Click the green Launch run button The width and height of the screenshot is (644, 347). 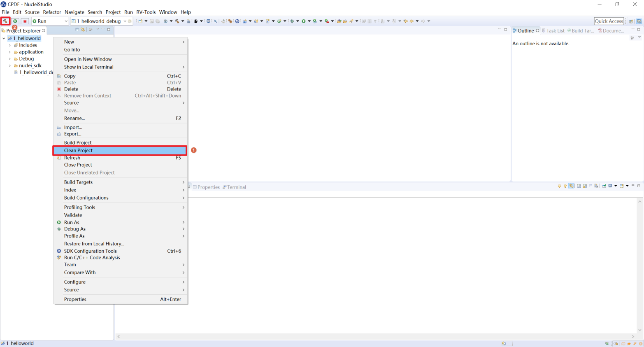(15, 21)
